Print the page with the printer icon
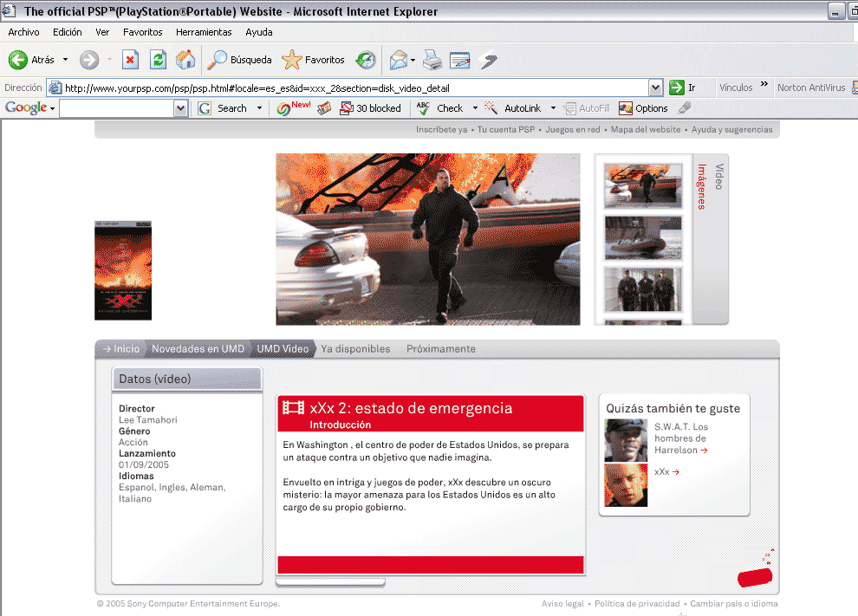858x616 pixels. click(432, 60)
